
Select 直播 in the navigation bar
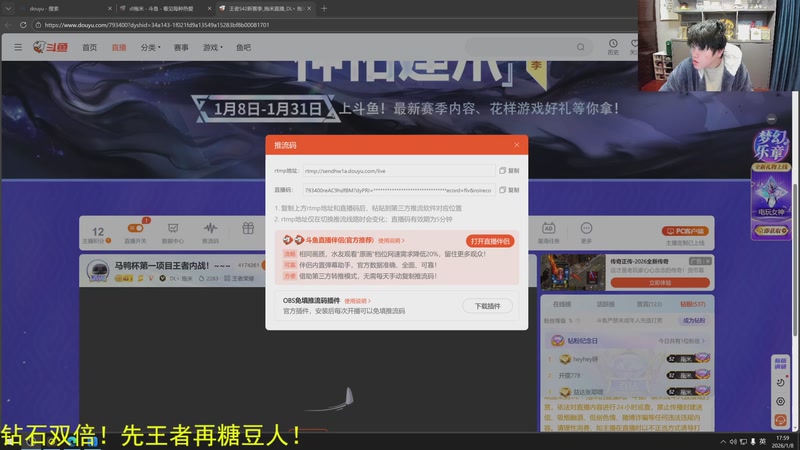[x=119, y=47]
